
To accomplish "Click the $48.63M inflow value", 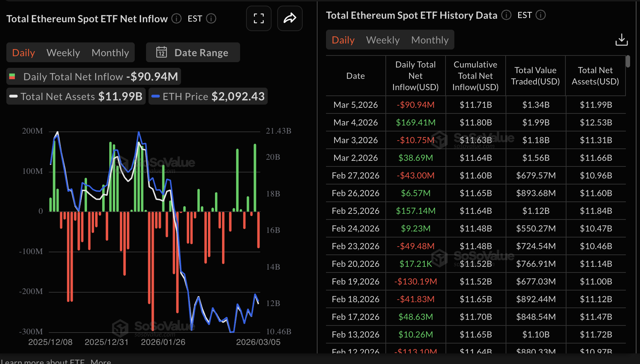I will click(415, 317).
